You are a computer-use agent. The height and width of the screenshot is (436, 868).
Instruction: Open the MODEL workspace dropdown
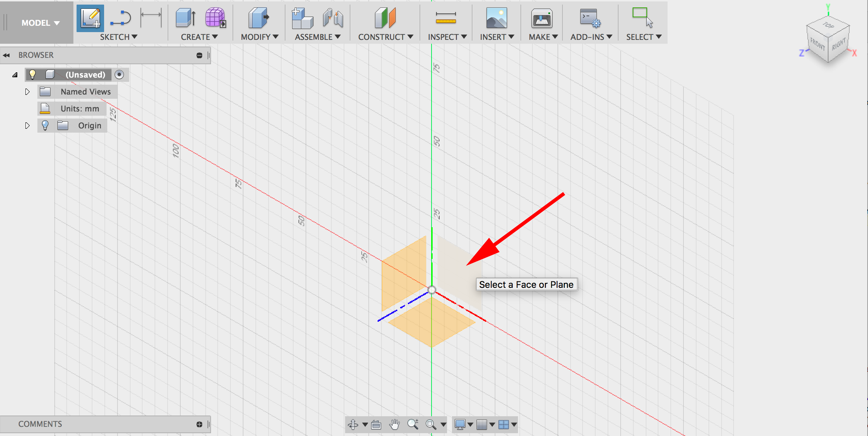click(40, 23)
